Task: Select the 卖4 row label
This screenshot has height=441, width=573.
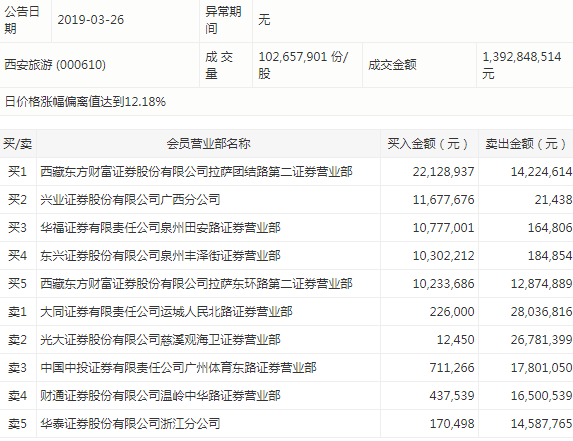Action: 18,396
